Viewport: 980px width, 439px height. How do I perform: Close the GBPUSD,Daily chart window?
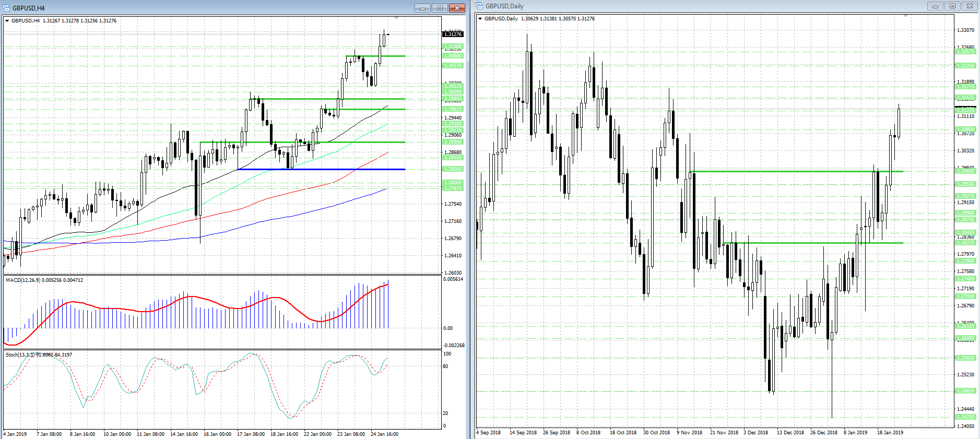click(970, 6)
